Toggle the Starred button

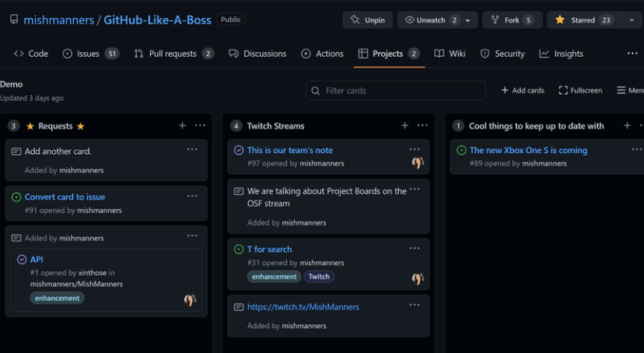[x=585, y=19]
